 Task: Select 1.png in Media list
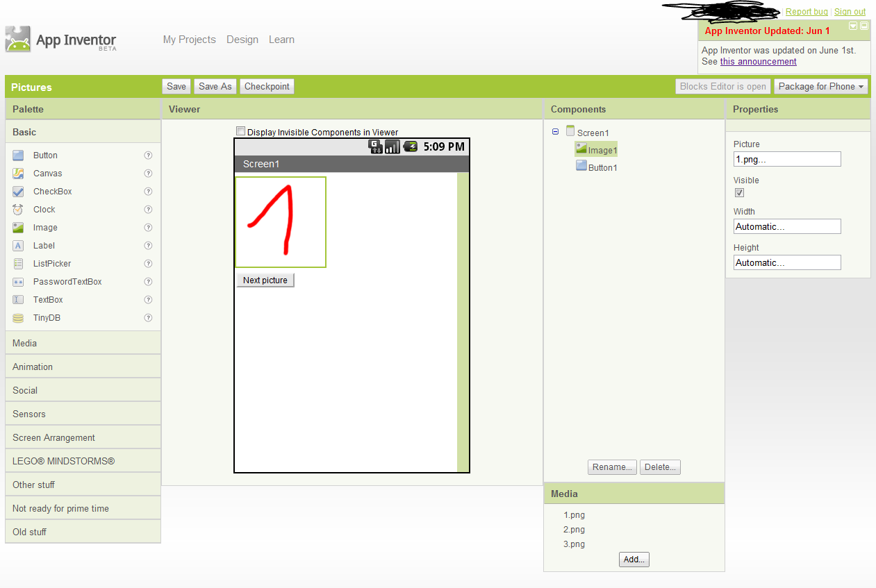tap(574, 515)
